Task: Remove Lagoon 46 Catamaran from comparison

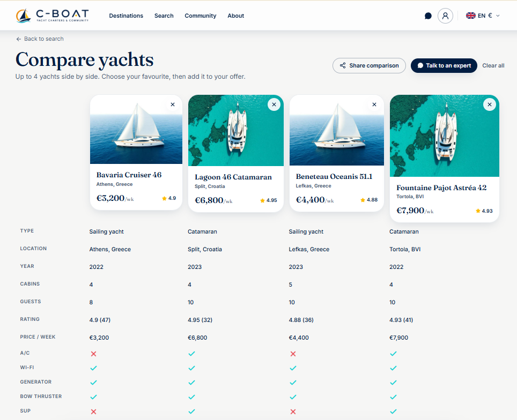Action: click(274, 104)
